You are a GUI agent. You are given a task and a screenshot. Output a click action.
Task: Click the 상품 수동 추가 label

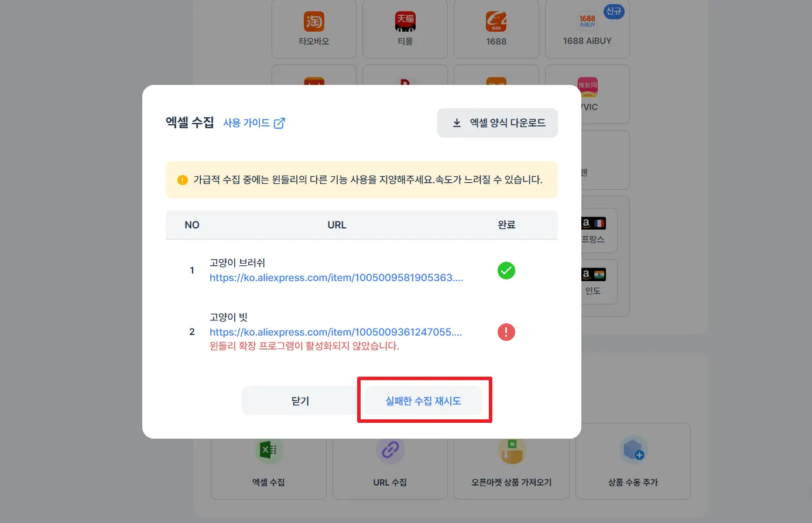click(633, 483)
